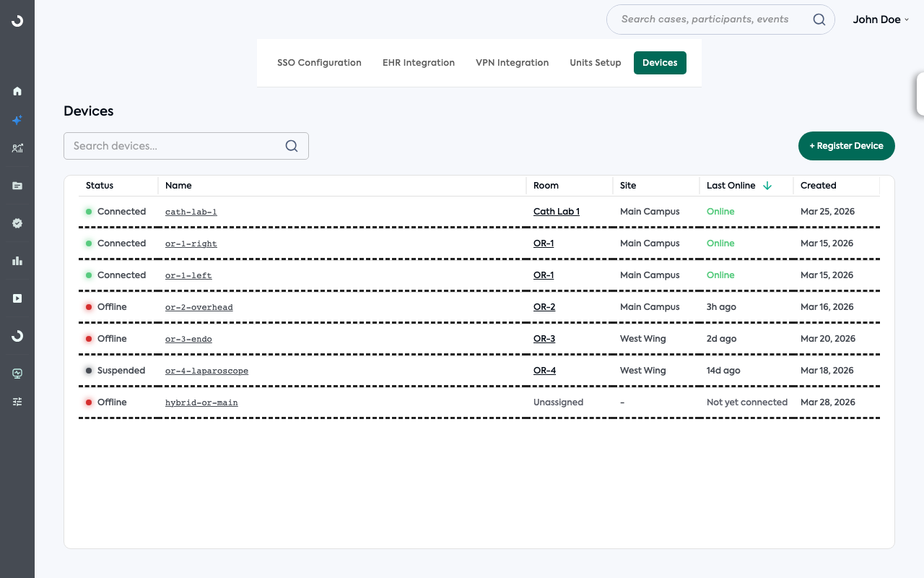The width and height of the screenshot is (924, 578).
Task: Click the magnifier in Search devices field
Action: coord(292,146)
